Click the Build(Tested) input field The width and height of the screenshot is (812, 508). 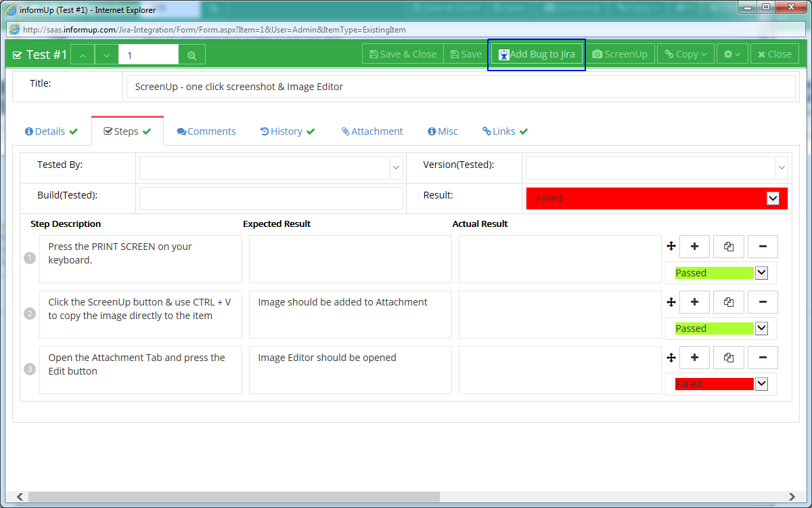[271, 198]
